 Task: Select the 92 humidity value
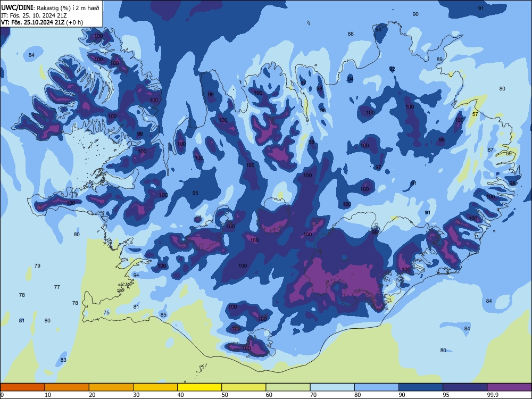point(392,69)
